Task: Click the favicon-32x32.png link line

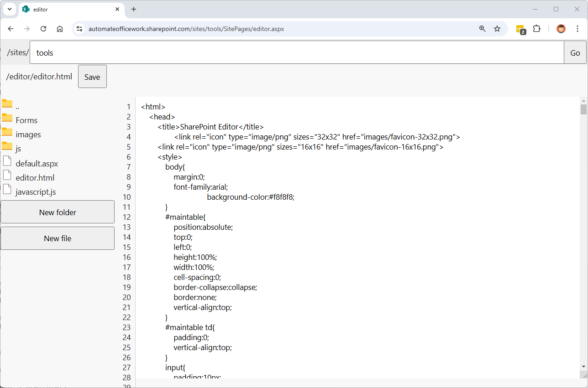Action: pyautogui.click(x=317, y=137)
